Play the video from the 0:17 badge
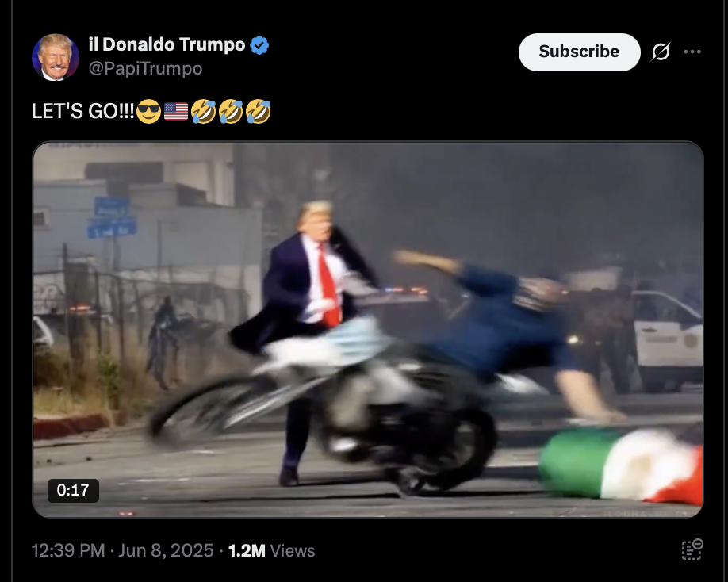728x582 pixels. pos(73,490)
